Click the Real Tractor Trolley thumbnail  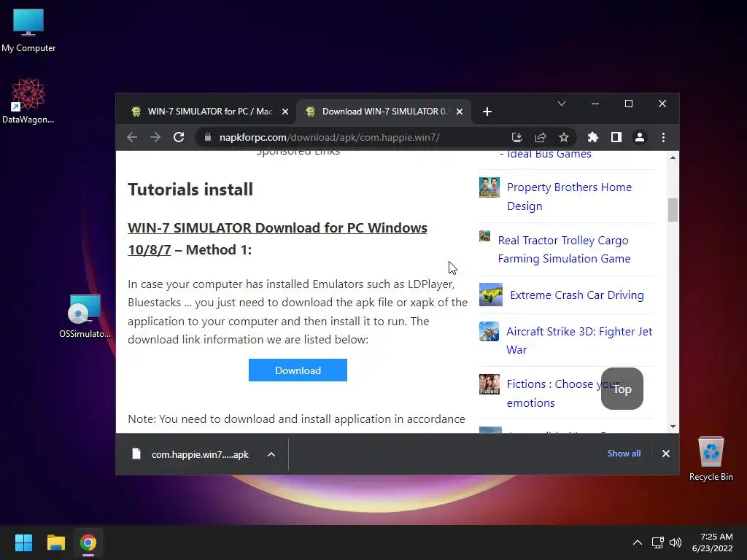click(x=484, y=236)
